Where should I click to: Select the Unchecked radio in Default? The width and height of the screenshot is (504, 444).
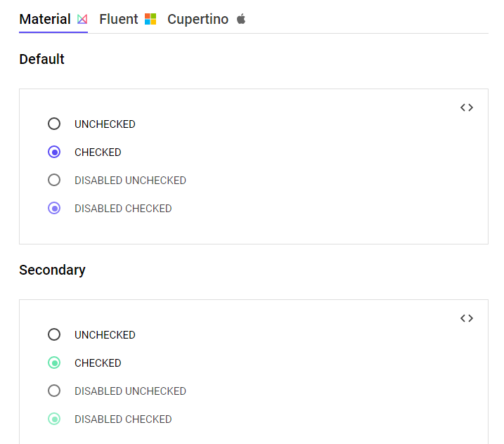pyautogui.click(x=54, y=124)
